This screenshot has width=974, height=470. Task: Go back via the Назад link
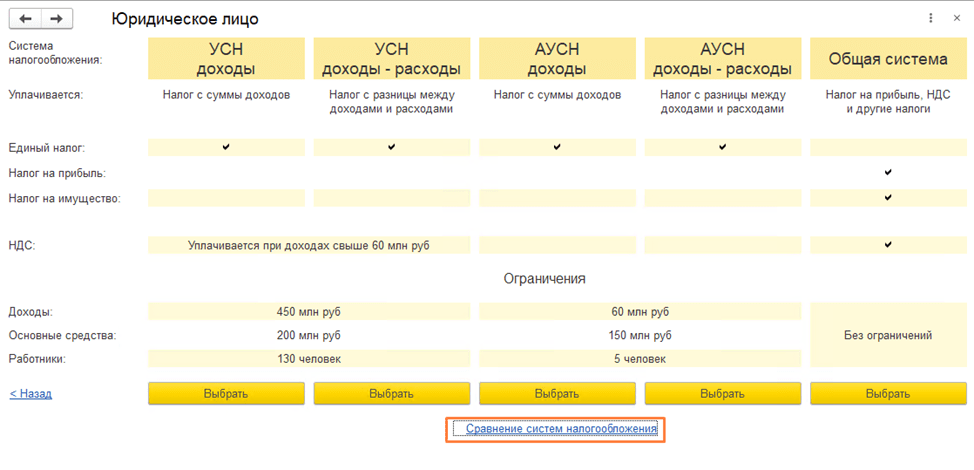pyautogui.click(x=31, y=394)
